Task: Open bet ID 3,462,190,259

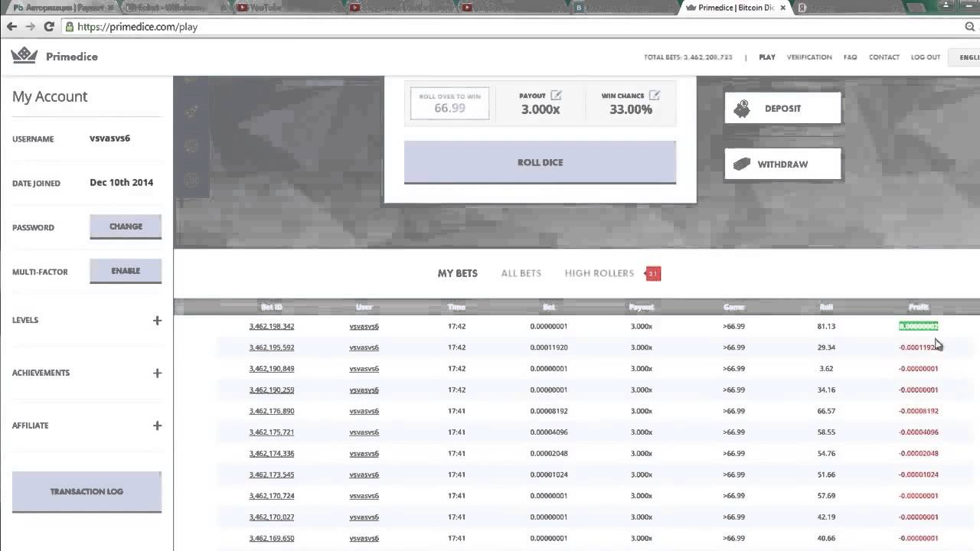Action: coord(272,390)
